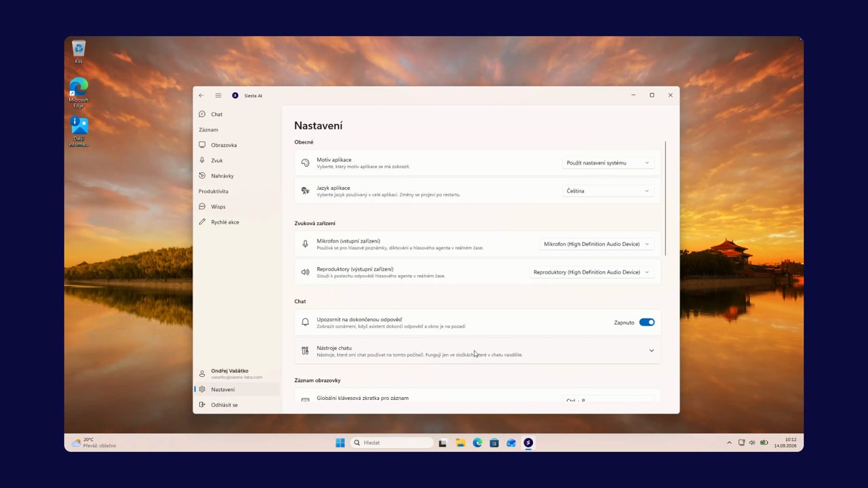Go back with the arrow in the title bar
The image size is (868, 488).
(x=201, y=96)
